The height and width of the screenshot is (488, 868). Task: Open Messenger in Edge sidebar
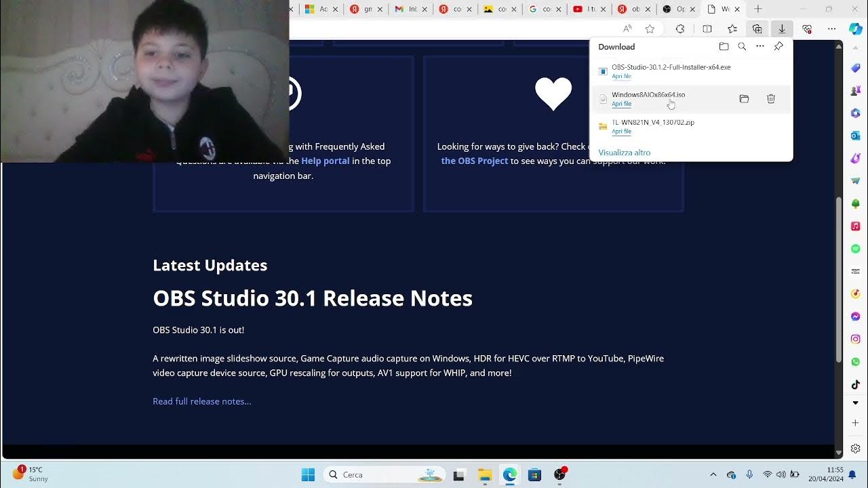click(856, 317)
